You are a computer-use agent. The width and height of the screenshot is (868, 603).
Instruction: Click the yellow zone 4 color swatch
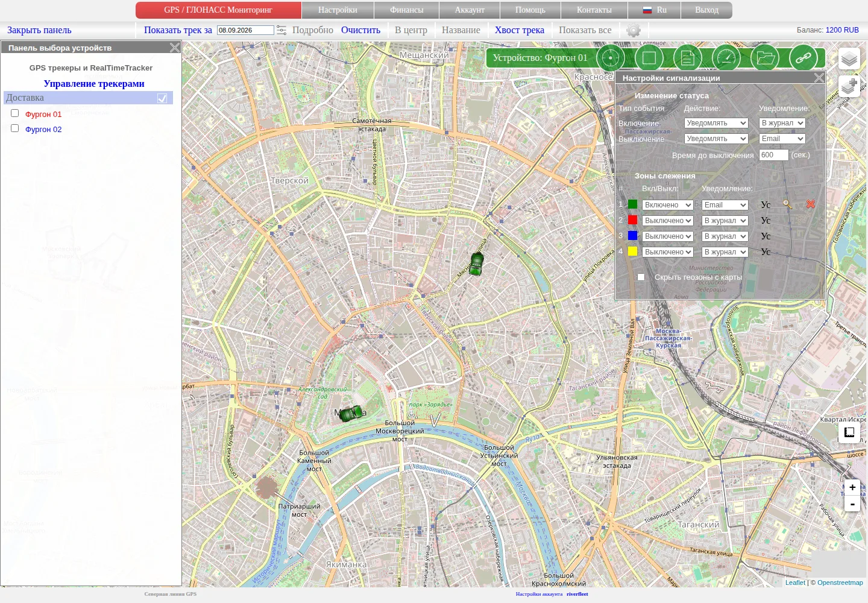click(632, 251)
